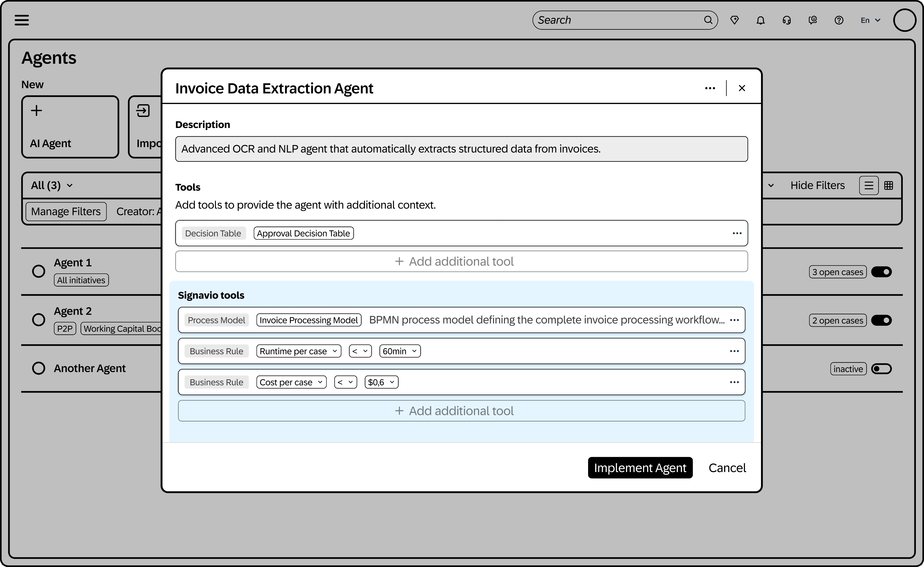Enable the Another Agent inactive toggle
924x567 pixels.
[x=881, y=369]
